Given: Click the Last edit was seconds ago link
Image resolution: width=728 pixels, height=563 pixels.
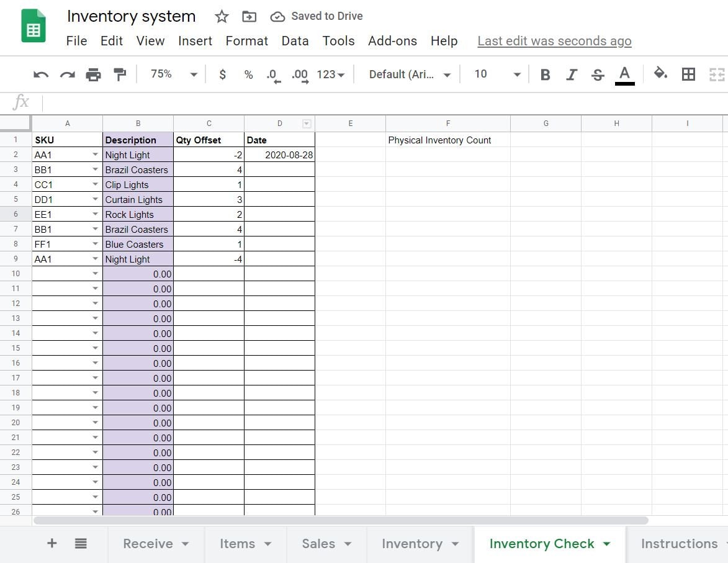Looking at the screenshot, I should pyautogui.click(x=554, y=41).
